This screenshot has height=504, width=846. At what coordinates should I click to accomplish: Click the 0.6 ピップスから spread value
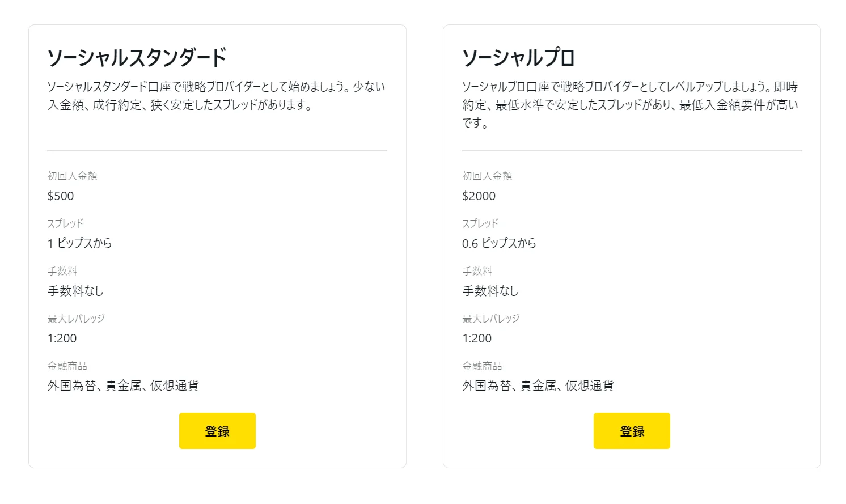tap(498, 243)
